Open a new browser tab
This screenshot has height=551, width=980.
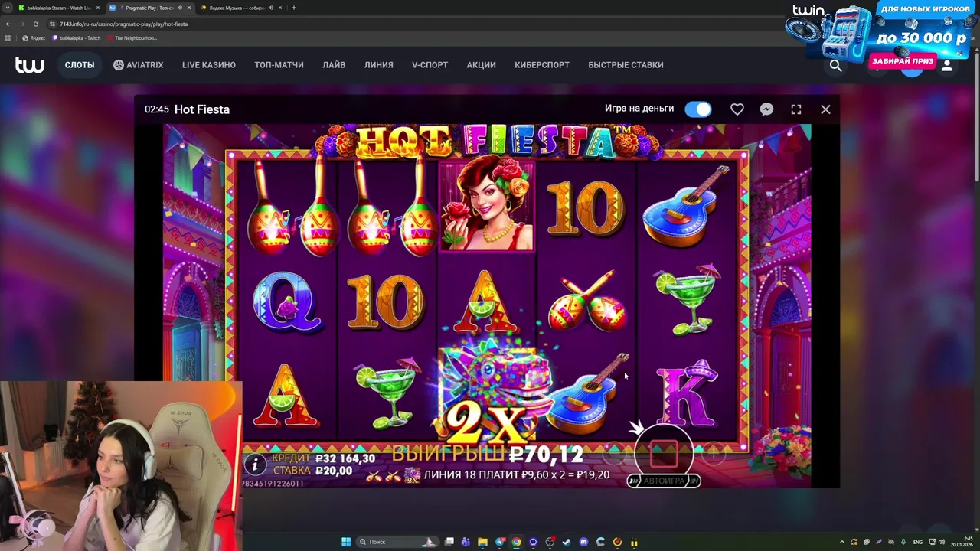pyautogui.click(x=294, y=8)
